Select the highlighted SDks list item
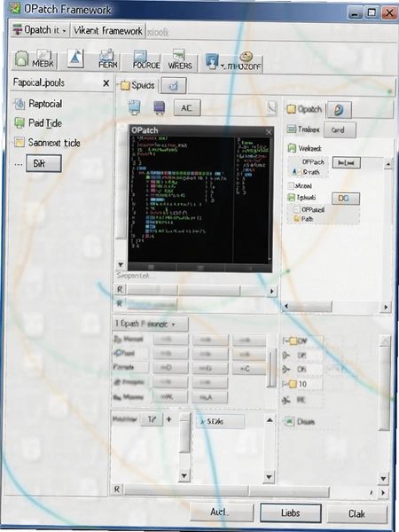The width and height of the screenshot is (399, 532). point(220,422)
